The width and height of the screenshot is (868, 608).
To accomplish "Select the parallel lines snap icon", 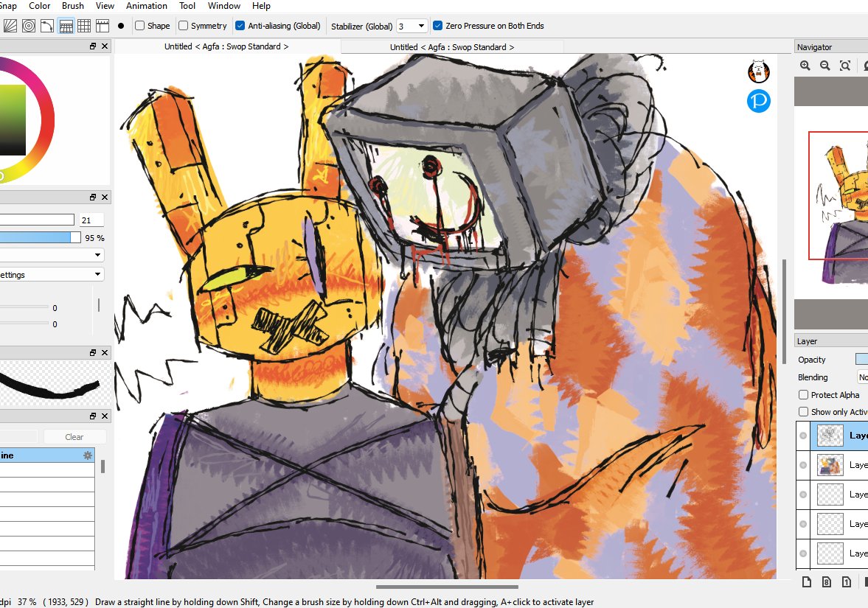I will [10, 26].
